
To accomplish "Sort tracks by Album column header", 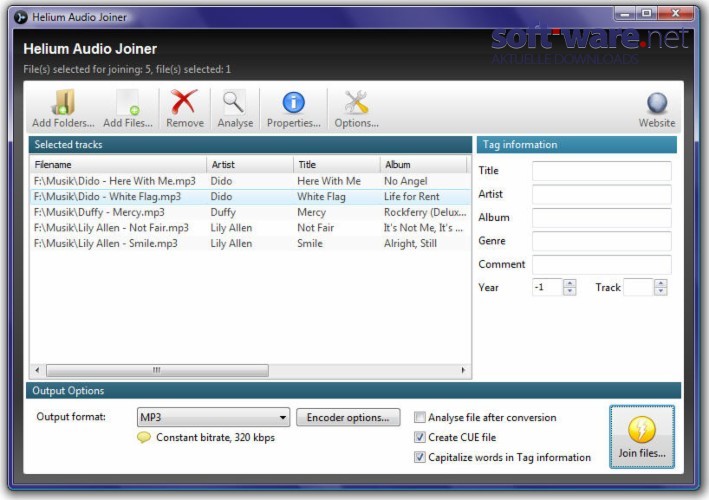I will (424, 165).
